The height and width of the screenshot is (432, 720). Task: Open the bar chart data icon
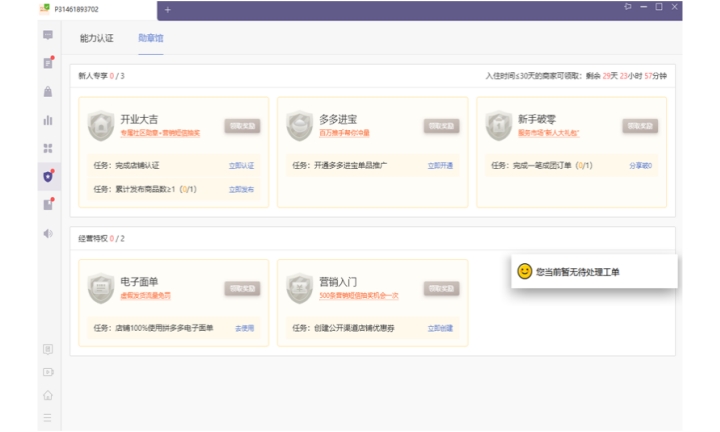[x=48, y=120]
